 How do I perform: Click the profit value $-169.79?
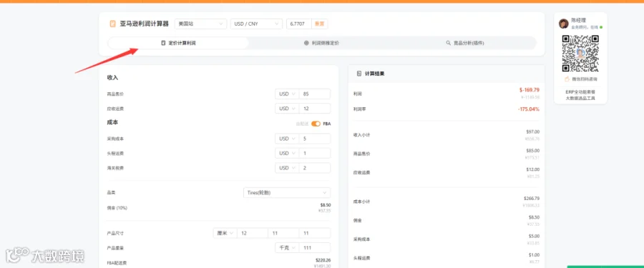pos(530,90)
